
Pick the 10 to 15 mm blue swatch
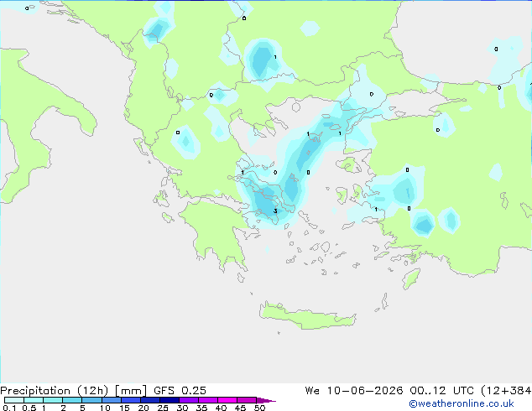tap(112, 400)
